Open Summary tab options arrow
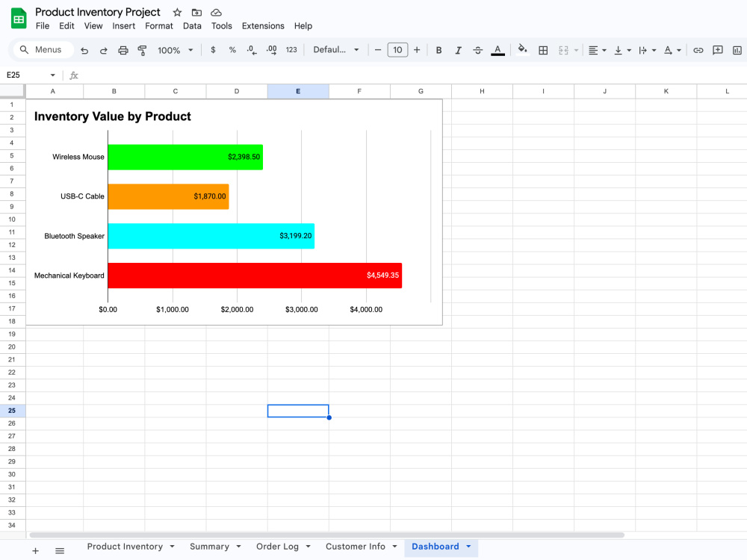747x560 pixels. [238, 547]
